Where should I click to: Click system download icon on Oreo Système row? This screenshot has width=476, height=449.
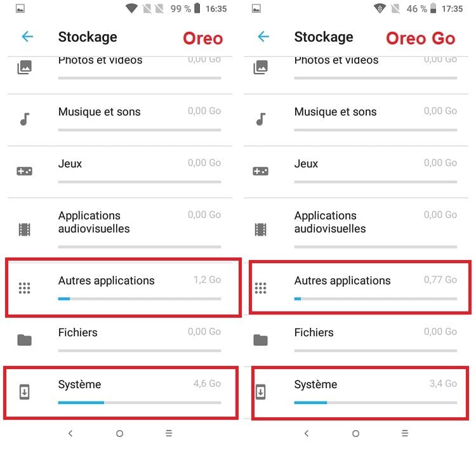[x=25, y=392]
